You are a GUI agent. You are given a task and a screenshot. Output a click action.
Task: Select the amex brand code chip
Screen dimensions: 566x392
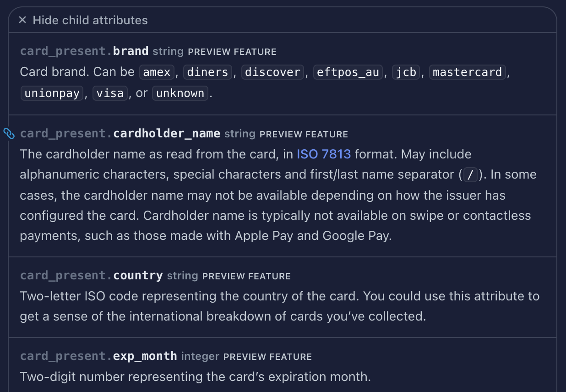[x=157, y=71]
